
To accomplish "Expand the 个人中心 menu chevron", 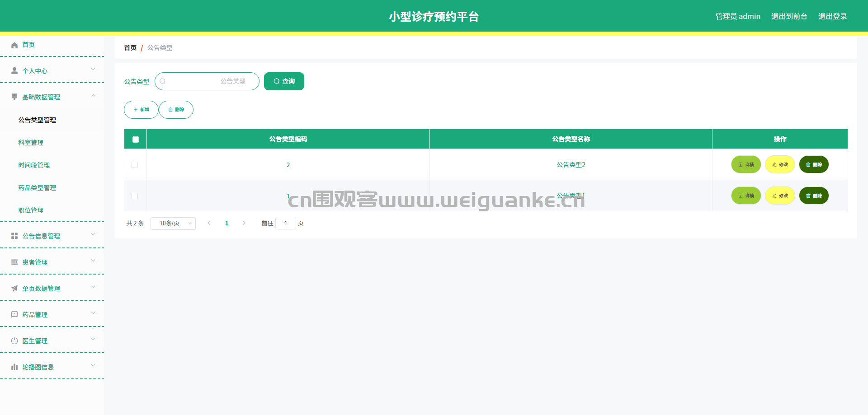I will pos(93,69).
